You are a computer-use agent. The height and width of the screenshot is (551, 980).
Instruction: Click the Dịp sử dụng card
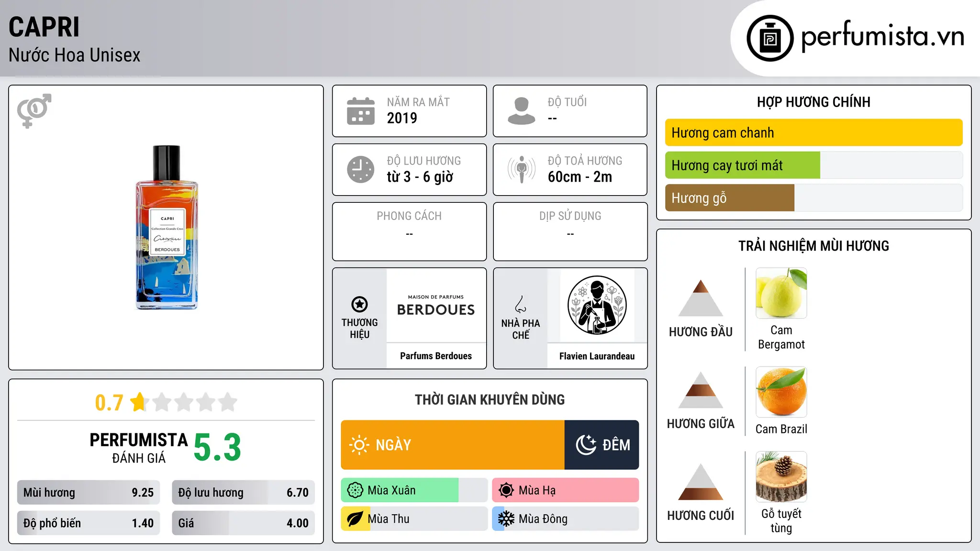click(x=570, y=231)
